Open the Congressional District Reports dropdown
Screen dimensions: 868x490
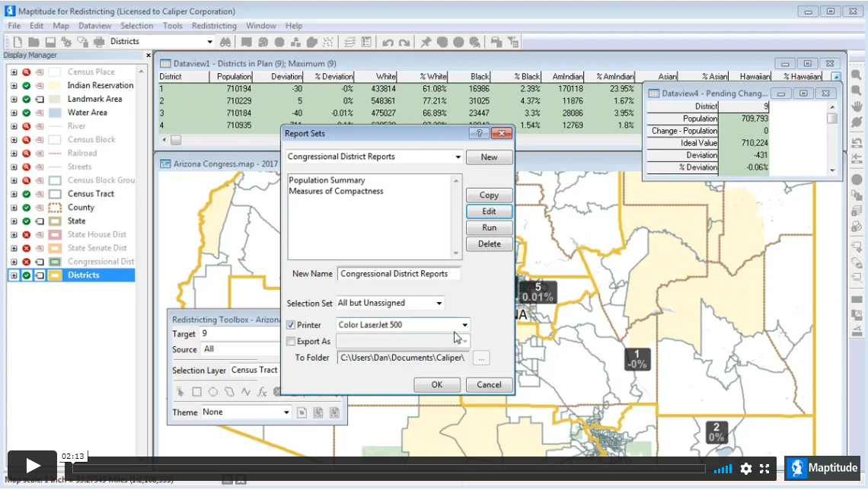click(x=458, y=157)
